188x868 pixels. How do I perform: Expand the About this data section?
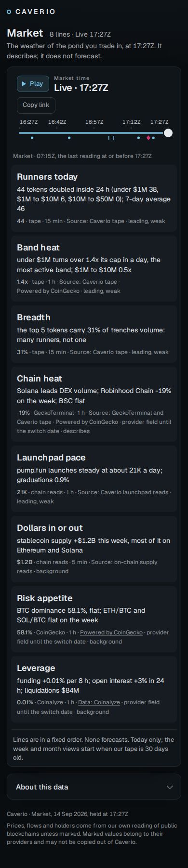pyautogui.click(x=94, y=787)
